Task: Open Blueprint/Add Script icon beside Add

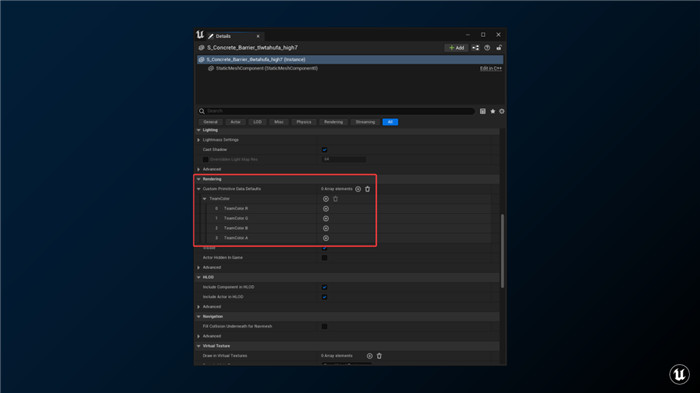Action: 475,48
